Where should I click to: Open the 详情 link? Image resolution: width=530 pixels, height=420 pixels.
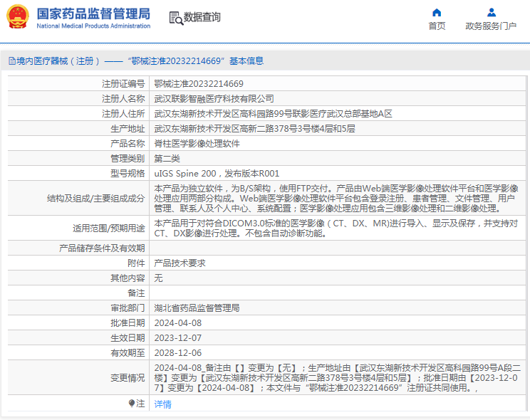tap(163, 404)
